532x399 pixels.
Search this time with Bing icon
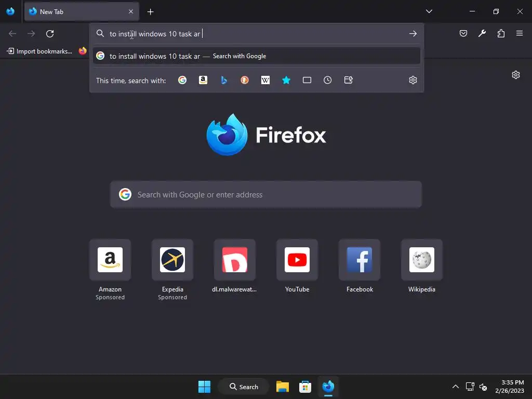point(224,80)
